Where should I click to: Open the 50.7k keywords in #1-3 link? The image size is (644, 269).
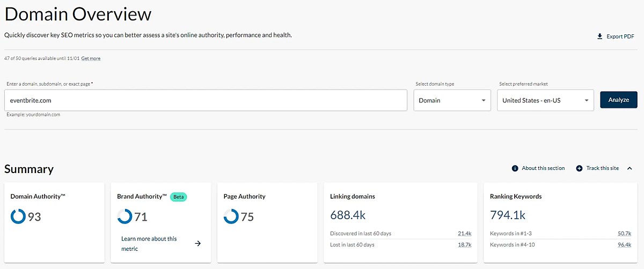click(x=624, y=234)
